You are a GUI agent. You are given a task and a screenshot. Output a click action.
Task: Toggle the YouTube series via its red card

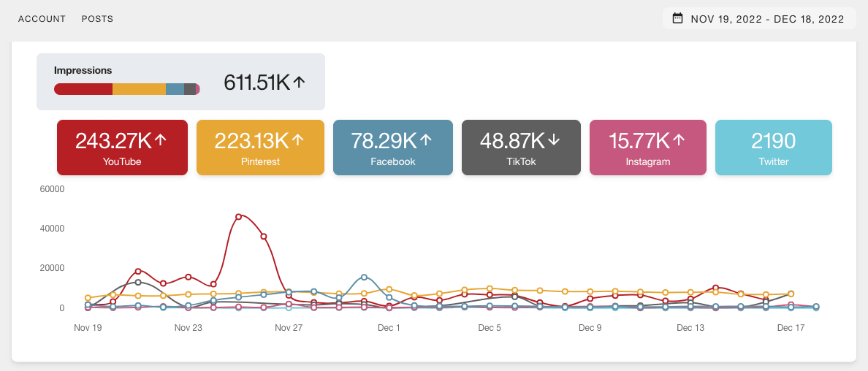pyautogui.click(x=122, y=148)
